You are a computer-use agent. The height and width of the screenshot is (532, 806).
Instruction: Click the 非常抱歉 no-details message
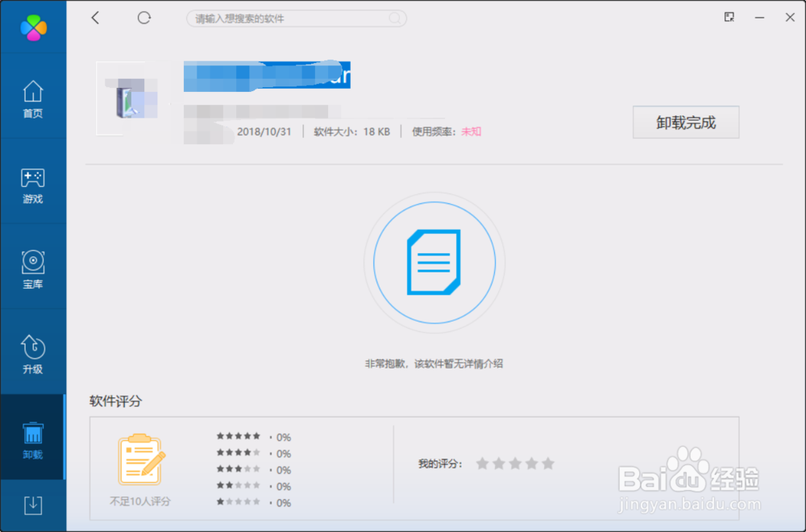tap(434, 364)
